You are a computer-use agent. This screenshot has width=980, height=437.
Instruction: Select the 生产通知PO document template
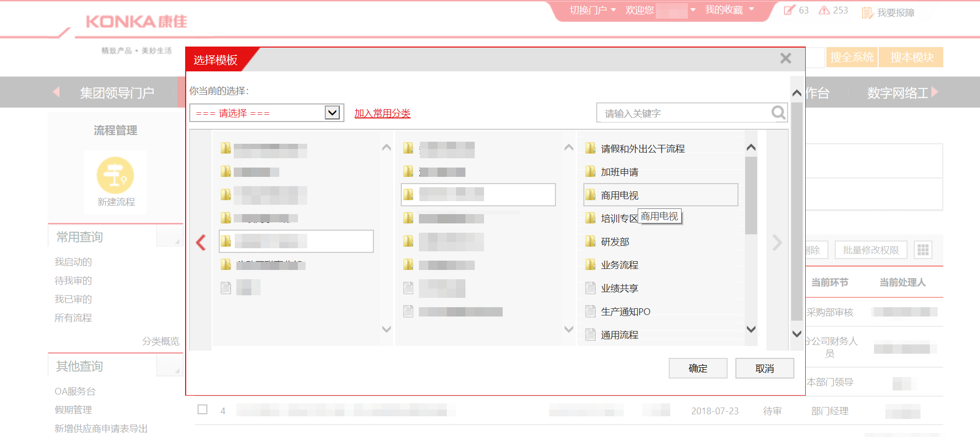(625, 312)
